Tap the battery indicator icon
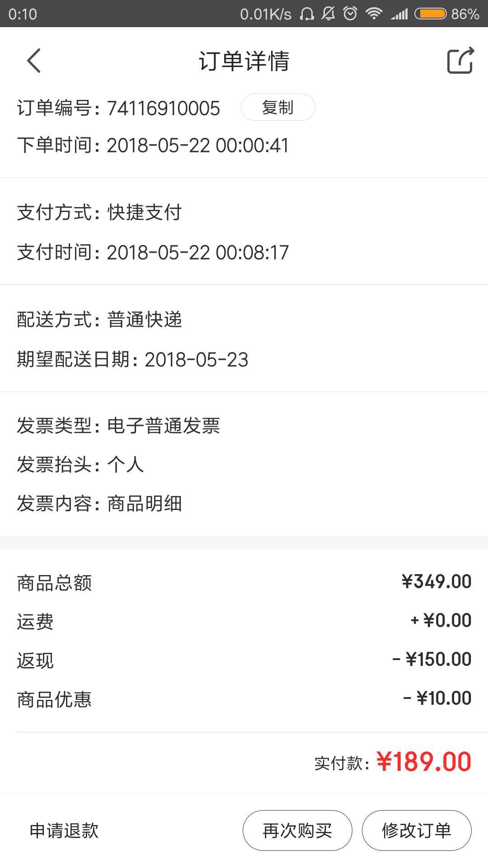The image size is (488, 868). 430,14
